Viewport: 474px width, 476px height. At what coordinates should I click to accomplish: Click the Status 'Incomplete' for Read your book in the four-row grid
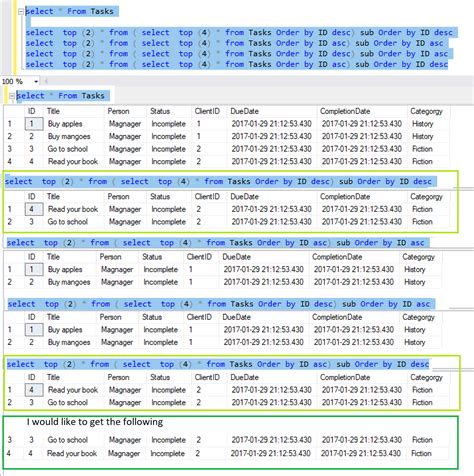(168, 162)
